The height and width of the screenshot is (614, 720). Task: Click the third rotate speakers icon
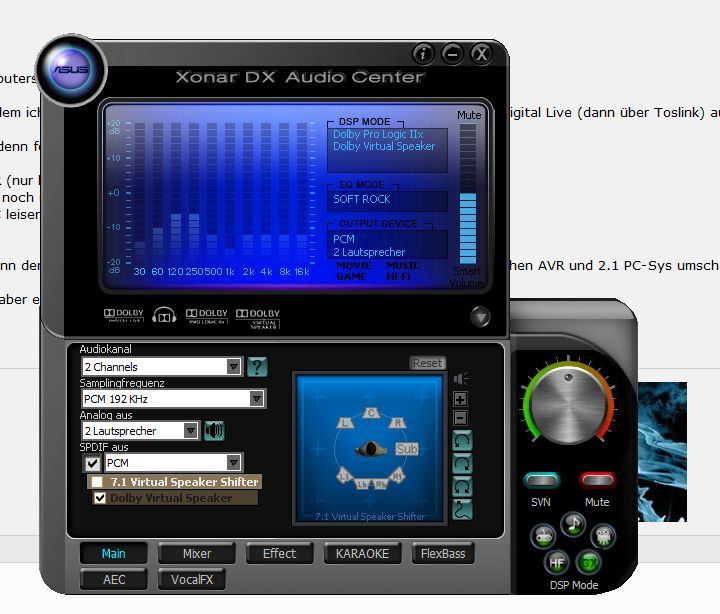tap(462, 486)
